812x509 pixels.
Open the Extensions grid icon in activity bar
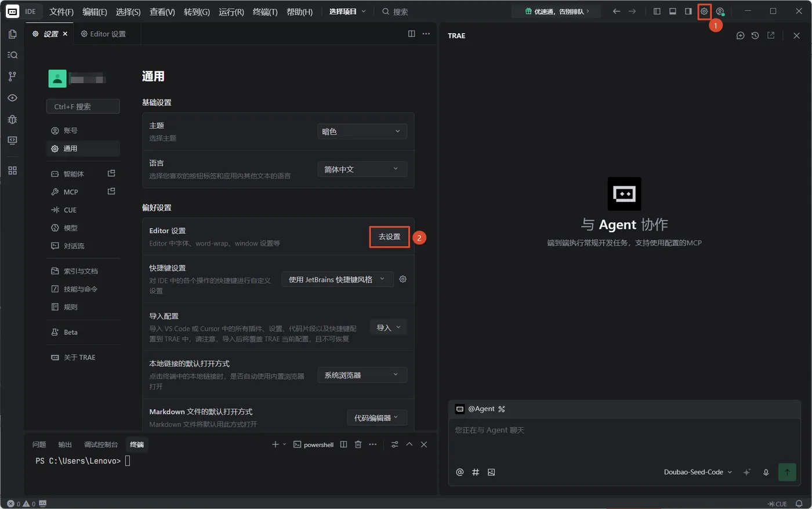tap(12, 171)
